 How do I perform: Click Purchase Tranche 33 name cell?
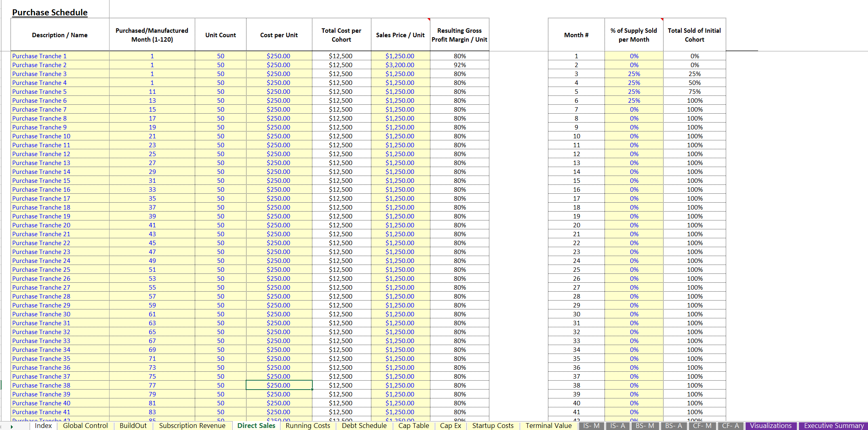pyautogui.click(x=60, y=341)
